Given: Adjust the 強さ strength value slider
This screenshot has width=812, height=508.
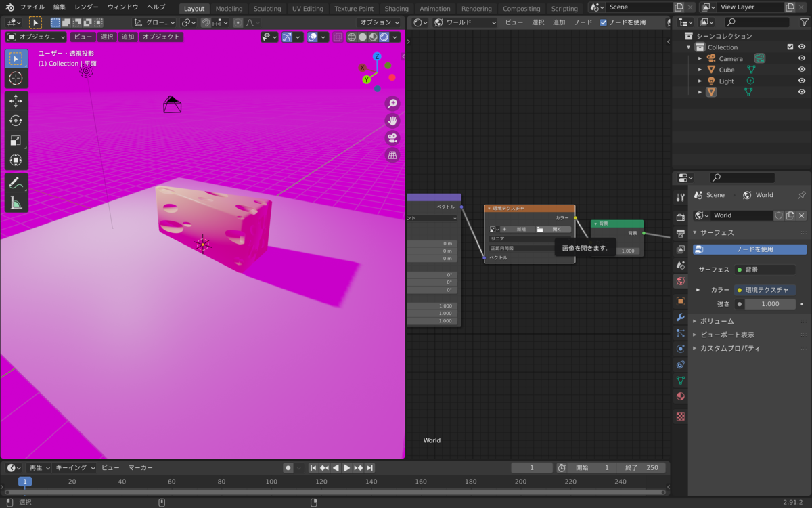Looking at the screenshot, I should [770, 304].
